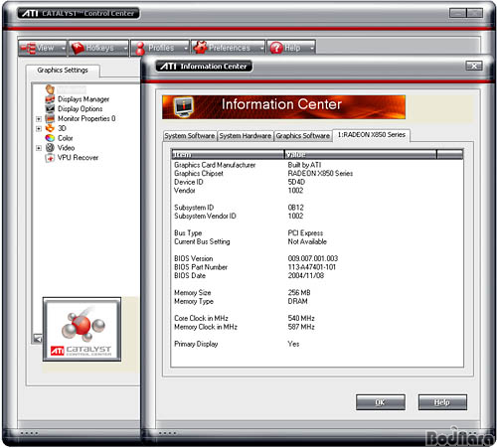This screenshot has width=497, height=448.
Task: Click the Preferences gear icon
Action: pos(200,48)
